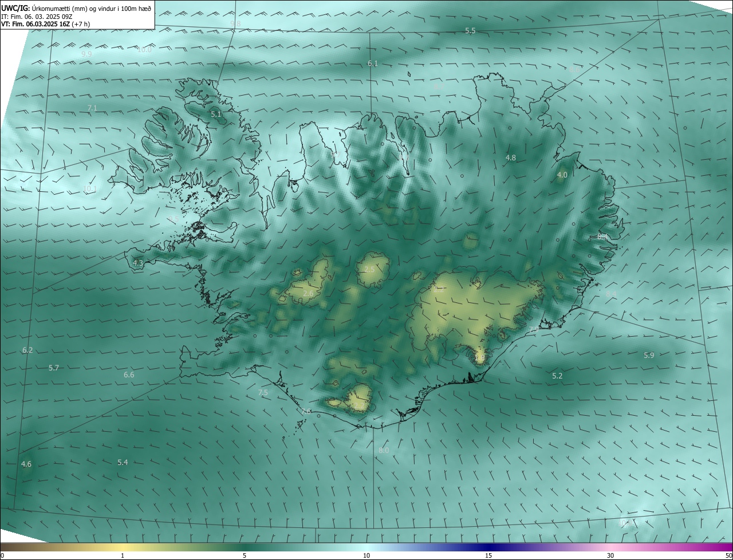
Task: Click the 2.5 value on the glacier
Action: click(369, 269)
